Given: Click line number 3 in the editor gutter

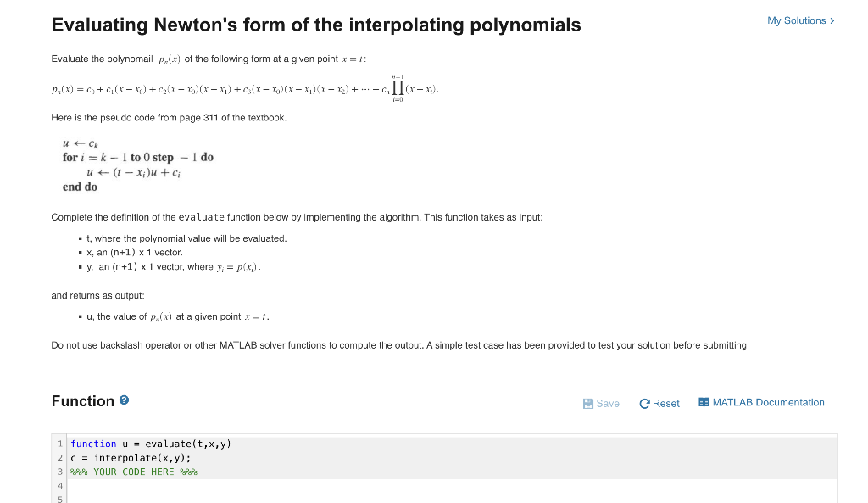Looking at the screenshot, I should (x=59, y=472).
